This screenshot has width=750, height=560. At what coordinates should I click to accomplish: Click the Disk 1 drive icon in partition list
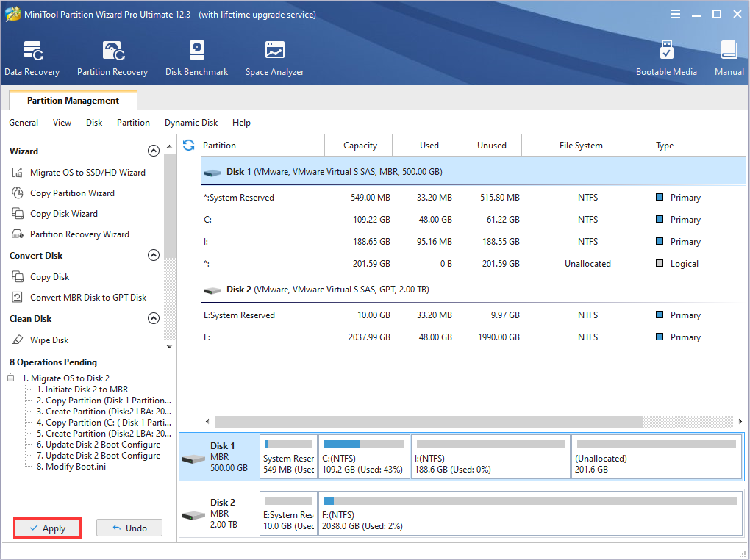[213, 173]
